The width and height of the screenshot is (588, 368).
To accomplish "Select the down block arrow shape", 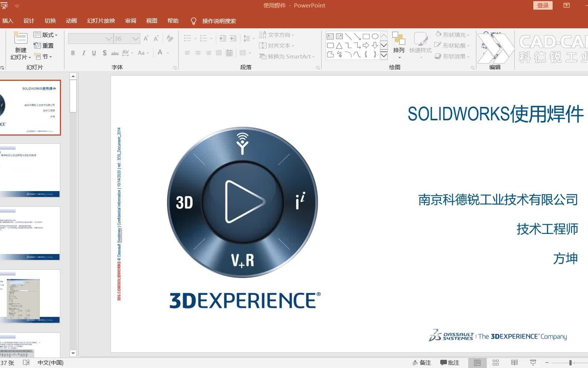I will [x=375, y=45].
